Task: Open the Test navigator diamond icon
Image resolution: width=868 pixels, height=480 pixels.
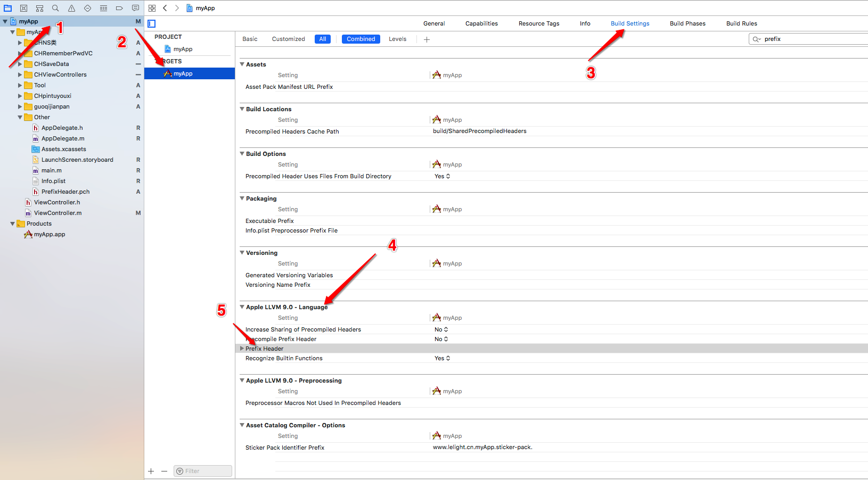Action: pyautogui.click(x=88, y=8)
